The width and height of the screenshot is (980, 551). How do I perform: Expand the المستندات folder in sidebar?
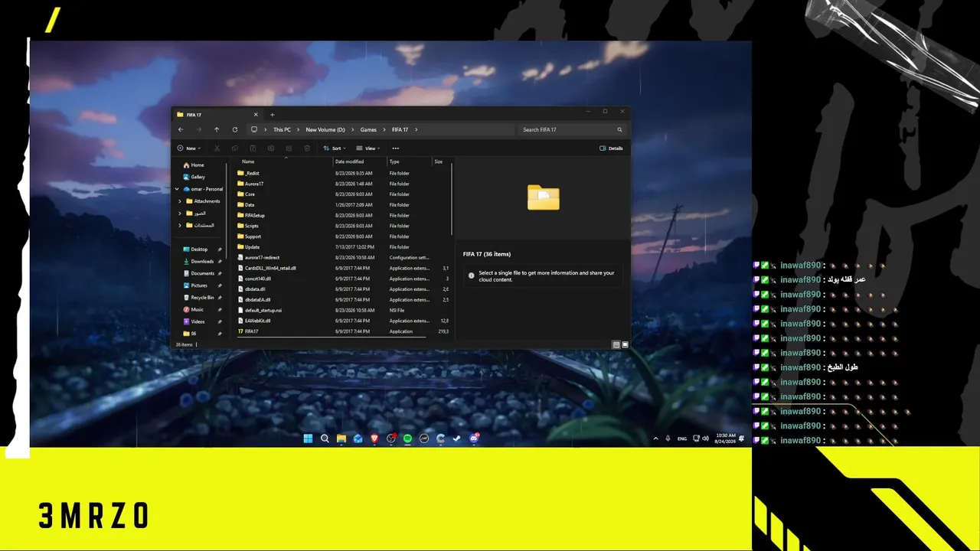click(x=180, y=225)
